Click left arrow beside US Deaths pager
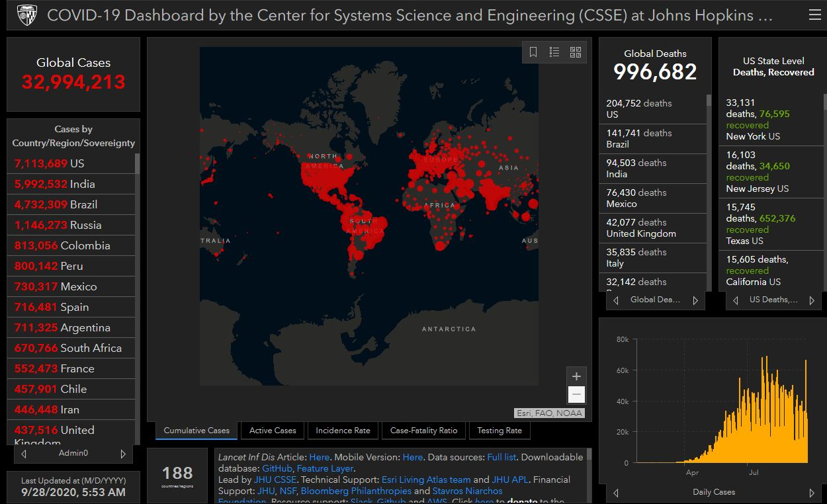Viewport: 827px width, 504px height. click(x=735, y=300)
